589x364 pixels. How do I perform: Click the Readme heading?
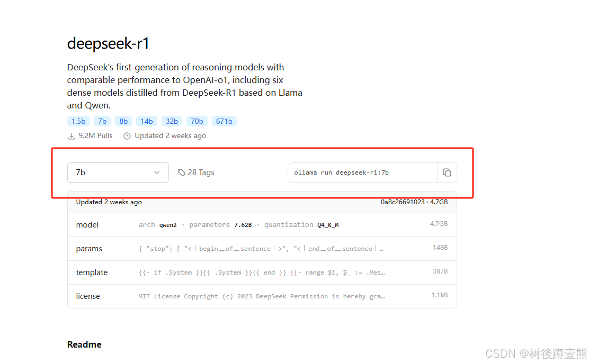coord(84,344)
